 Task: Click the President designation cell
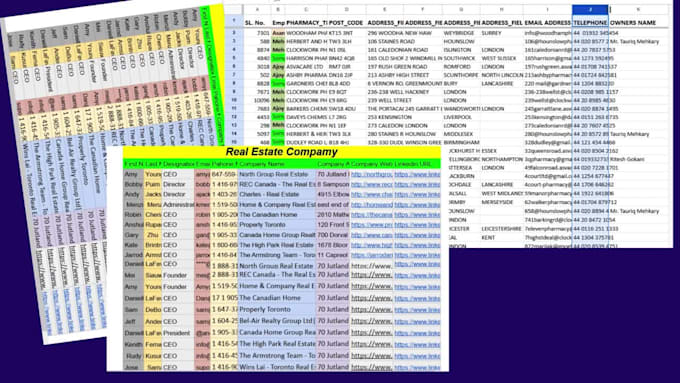point(177,333)
